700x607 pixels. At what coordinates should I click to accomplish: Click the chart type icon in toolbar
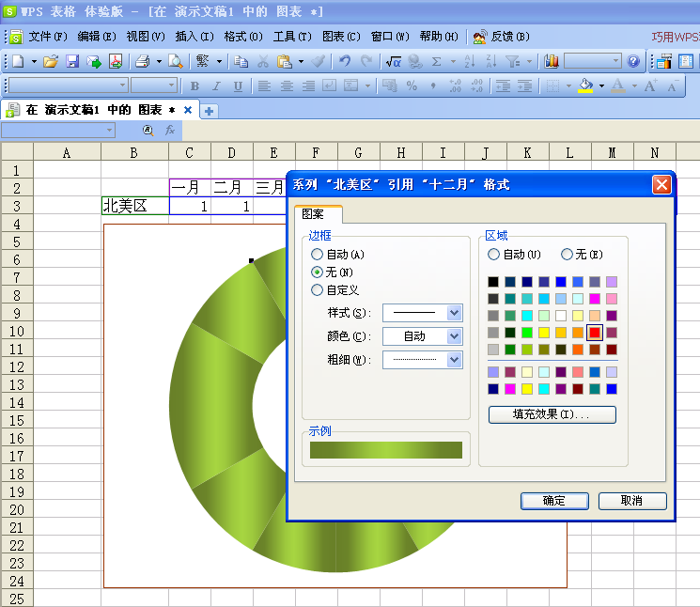click(552, 61)
